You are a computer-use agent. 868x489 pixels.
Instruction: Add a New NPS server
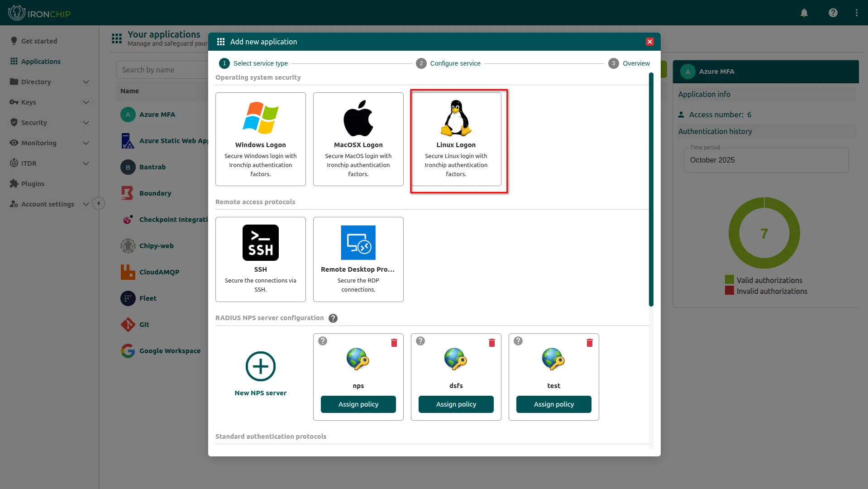(x=260, y=374)
